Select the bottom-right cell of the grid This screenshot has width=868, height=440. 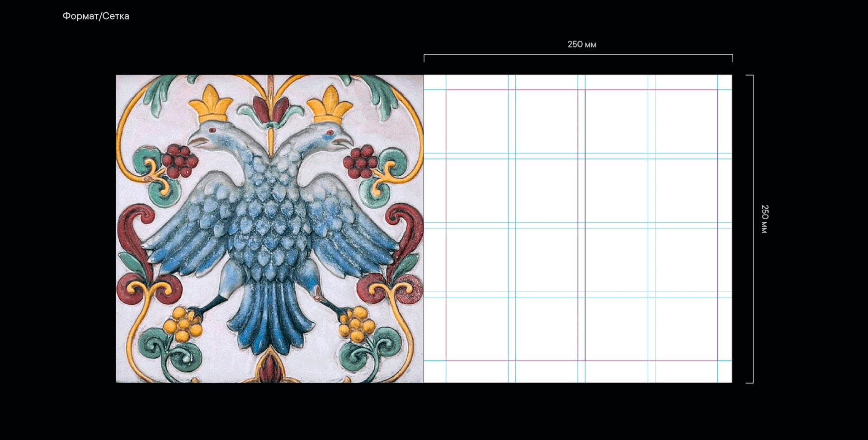point(686,329)
